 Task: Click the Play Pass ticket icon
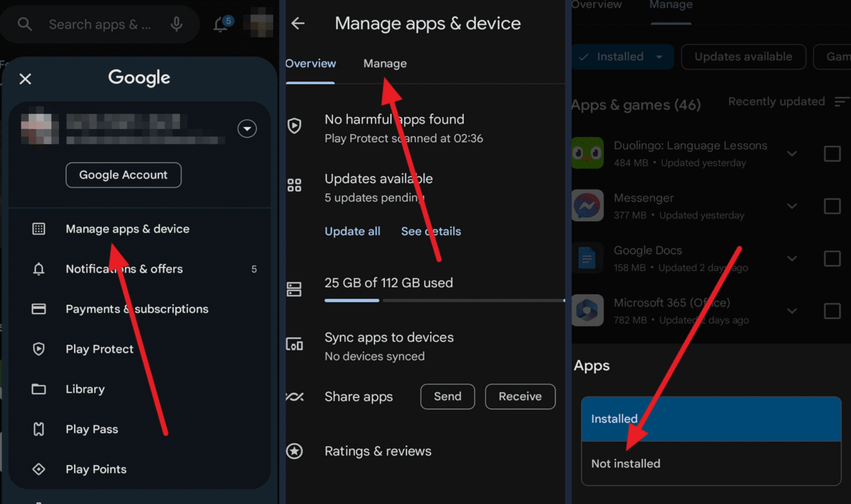38,429
